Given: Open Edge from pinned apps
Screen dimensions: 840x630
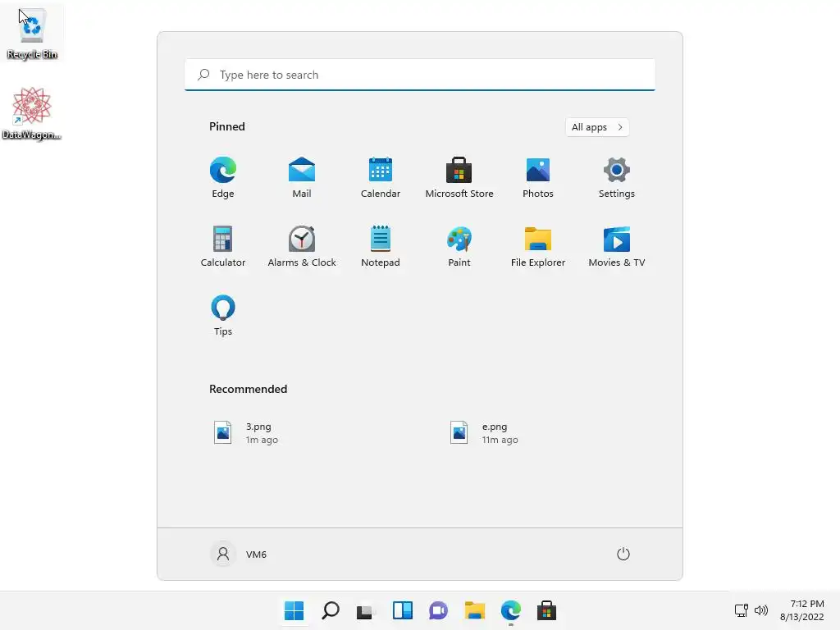Looking at the screenshot, I should 223,177.
